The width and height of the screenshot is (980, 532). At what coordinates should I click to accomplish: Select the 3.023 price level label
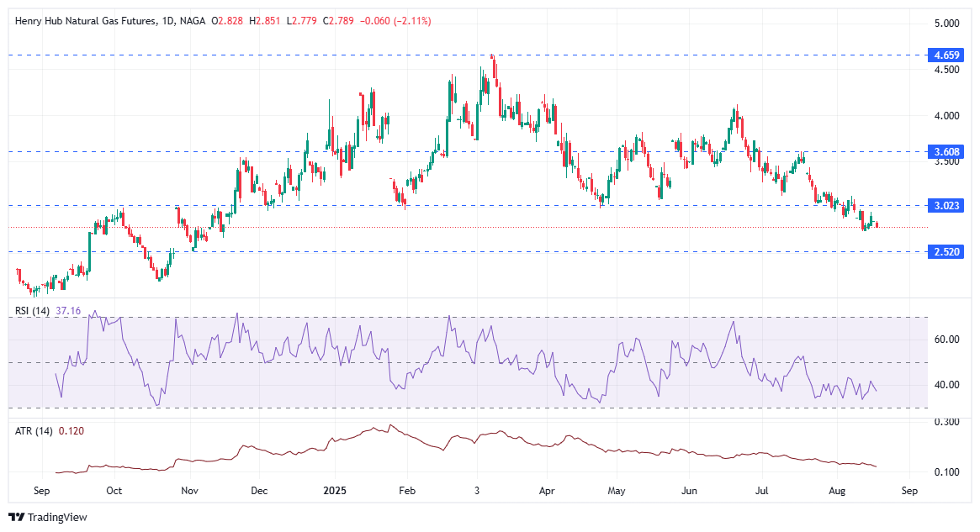[946, 205]
